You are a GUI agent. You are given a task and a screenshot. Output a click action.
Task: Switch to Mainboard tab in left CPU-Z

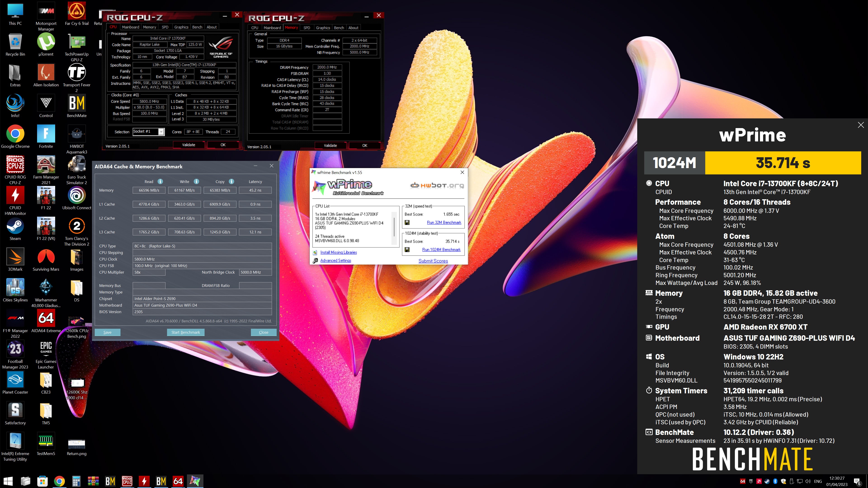(x=130, y=27)
